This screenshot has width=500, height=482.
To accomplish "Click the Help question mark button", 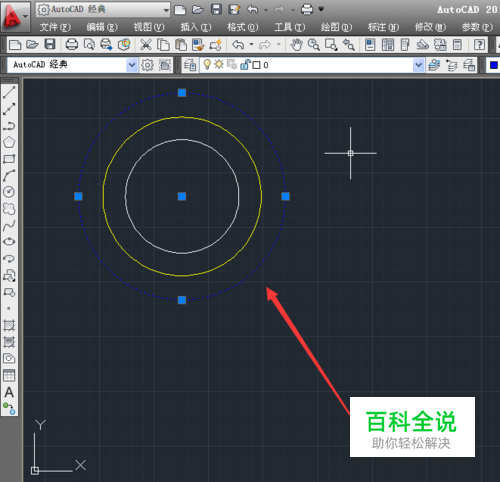I will pos(479,44).
